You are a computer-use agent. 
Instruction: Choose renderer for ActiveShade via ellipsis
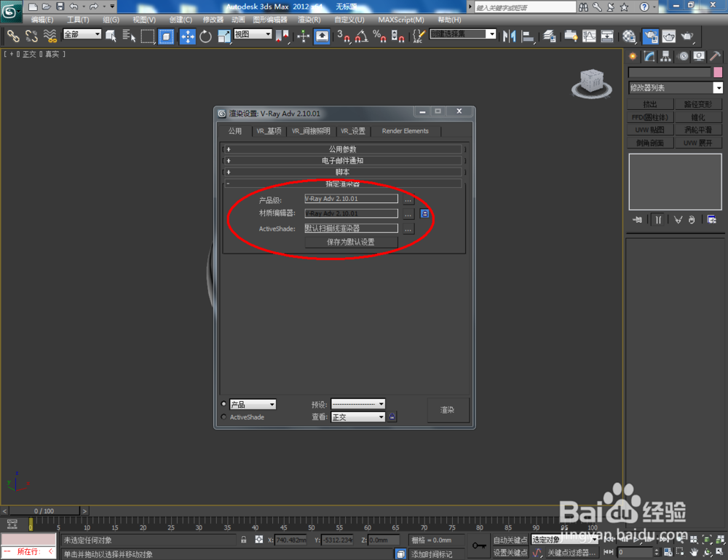pos(408,229)
